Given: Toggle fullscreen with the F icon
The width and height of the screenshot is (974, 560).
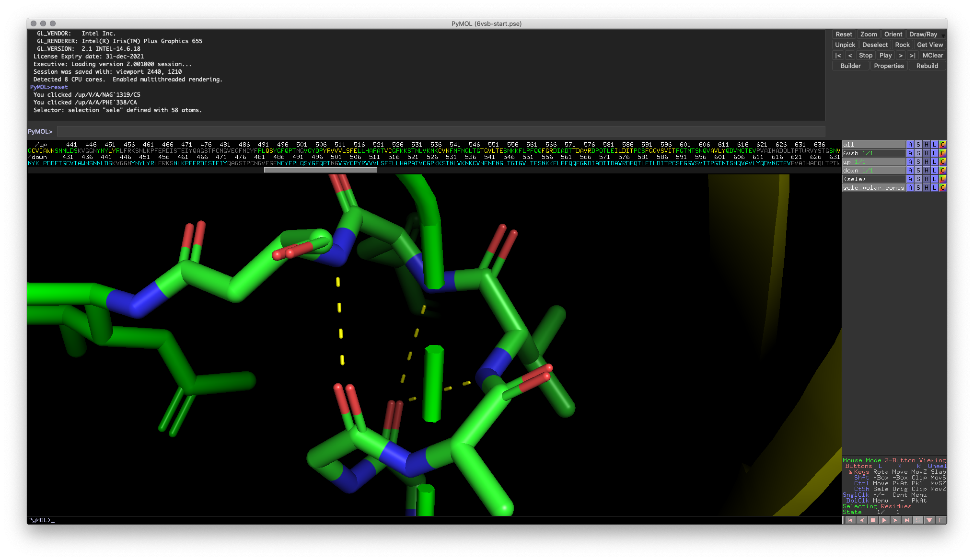Looking at the screenshot, I should click(x=940, y=520).
